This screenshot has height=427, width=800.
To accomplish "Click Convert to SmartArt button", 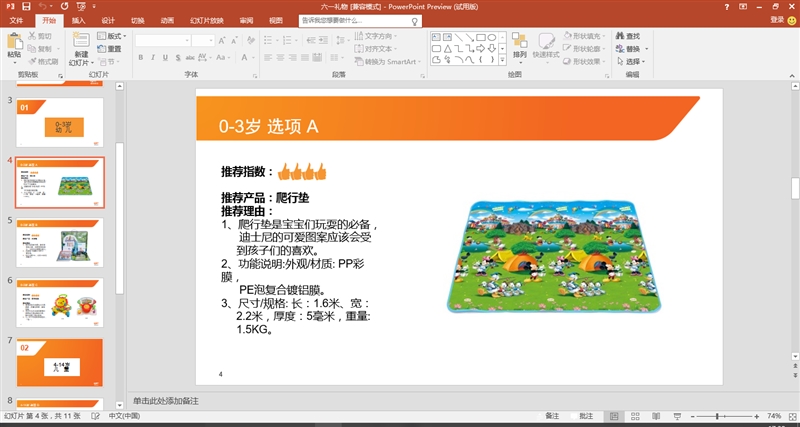I will pos(388,62).
